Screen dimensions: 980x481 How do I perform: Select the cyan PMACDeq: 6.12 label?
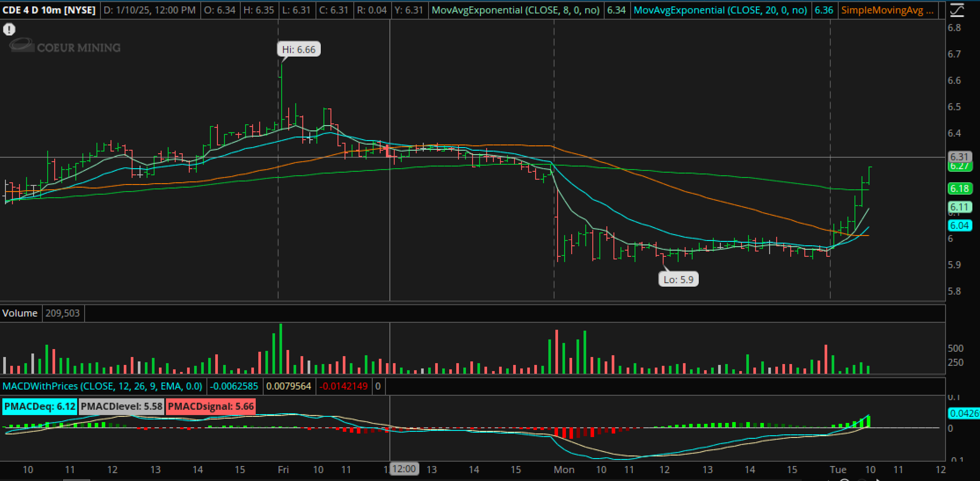click(40, 406)
